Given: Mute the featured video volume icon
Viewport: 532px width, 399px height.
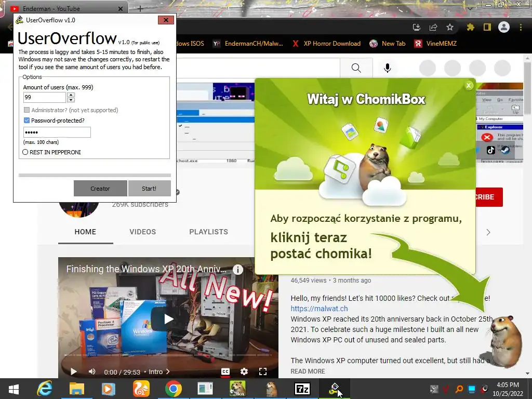Looking at the screenshot, I should coord(91,371).
